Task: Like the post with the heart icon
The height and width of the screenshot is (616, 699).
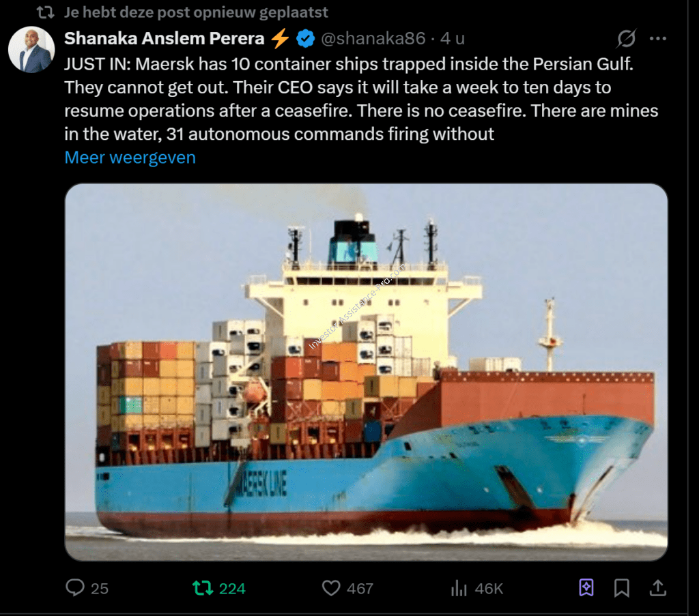Action: tap(331, 588)
